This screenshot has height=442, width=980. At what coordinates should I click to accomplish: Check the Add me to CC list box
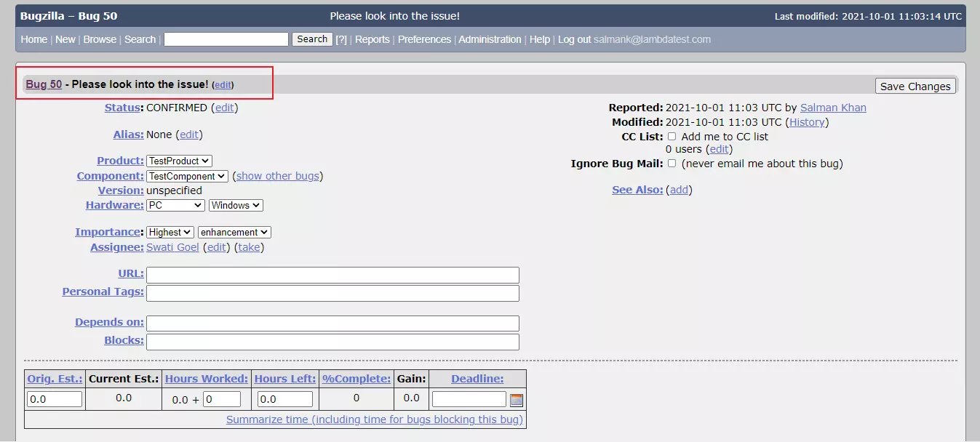coord(672,136)
